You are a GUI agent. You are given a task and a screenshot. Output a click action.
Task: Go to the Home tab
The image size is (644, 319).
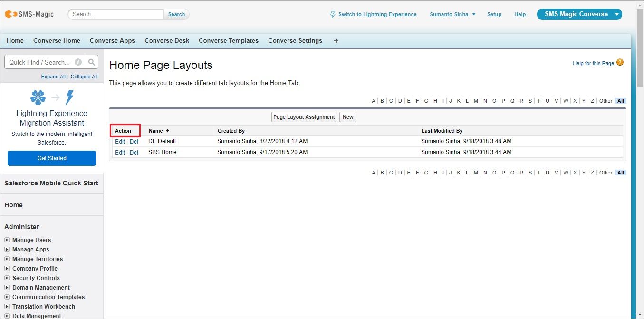coord(15,41)
